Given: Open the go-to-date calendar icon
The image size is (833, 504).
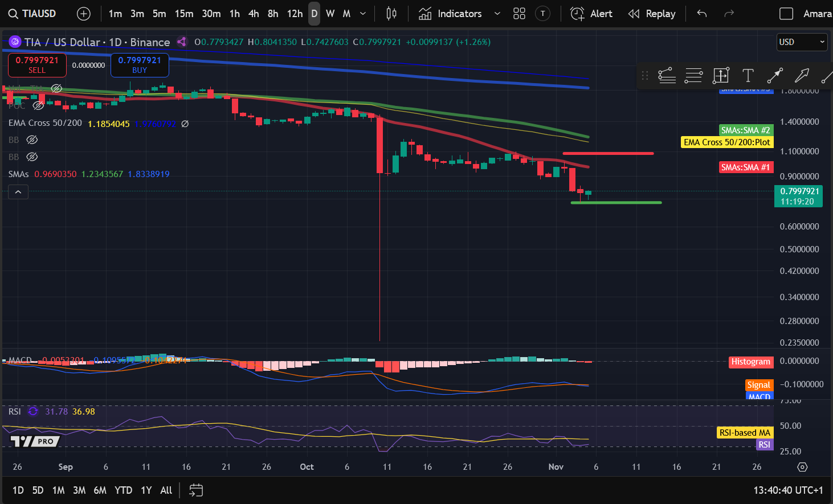Looking at the screenshot, I should 196,490.
